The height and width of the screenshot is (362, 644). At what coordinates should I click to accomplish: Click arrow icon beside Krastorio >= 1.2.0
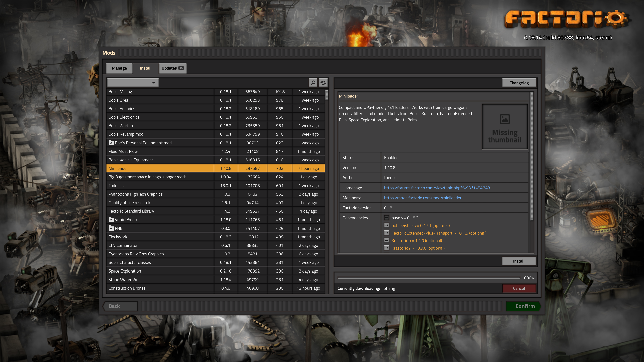tap(387, 240)
